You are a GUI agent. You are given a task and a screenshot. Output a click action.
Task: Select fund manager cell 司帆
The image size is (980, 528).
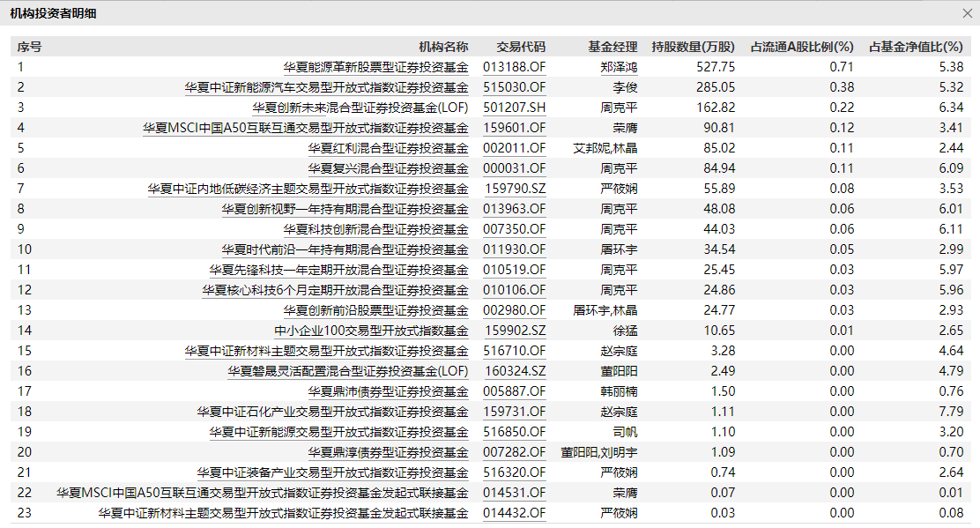coord(625,432)
